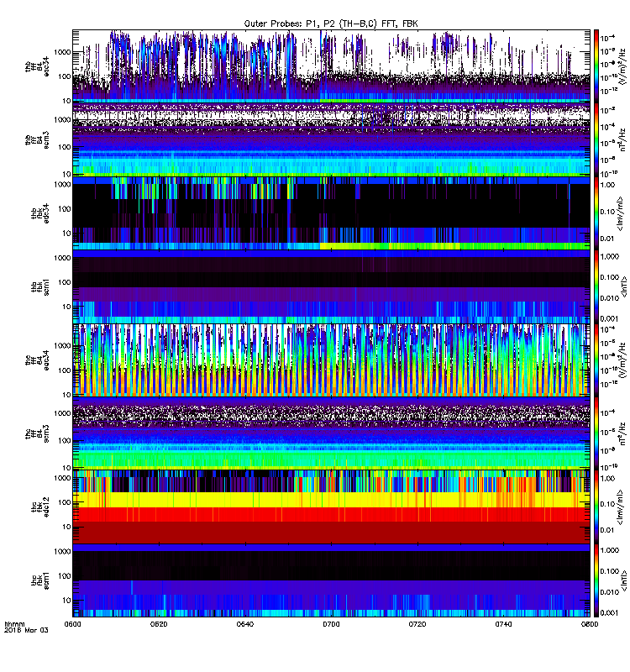
Task: Click the 0800 time axis label
Action: tap(590, 624)
